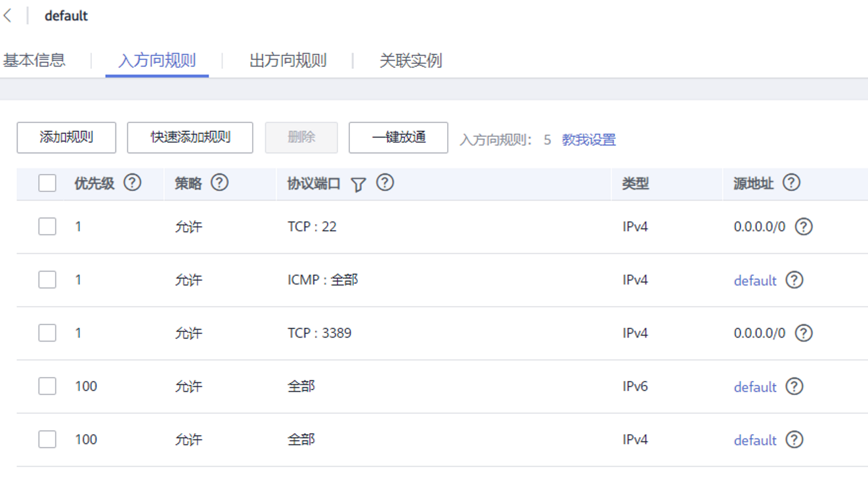Click help icon on TCP 22 source address
This screenshot has width=868, height=479.
coord(804,227)
